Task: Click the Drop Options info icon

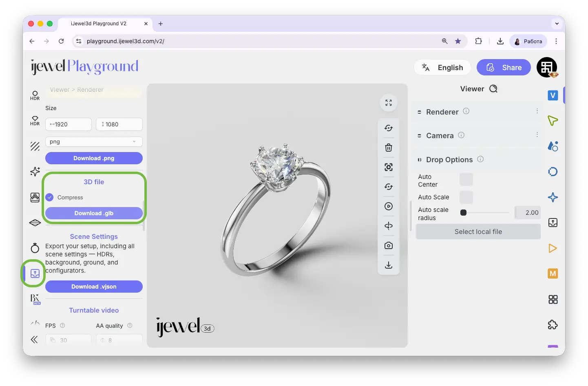Action: 480,159
